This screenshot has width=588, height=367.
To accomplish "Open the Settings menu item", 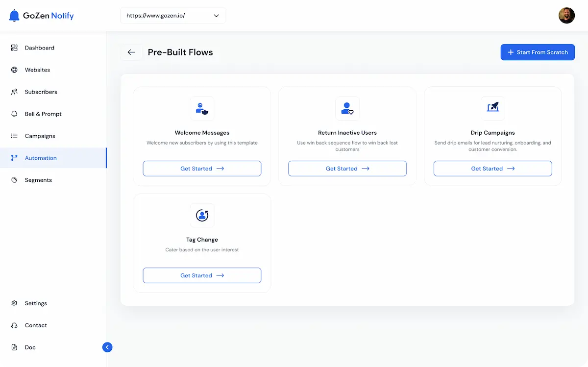I will tap(35, 303).
